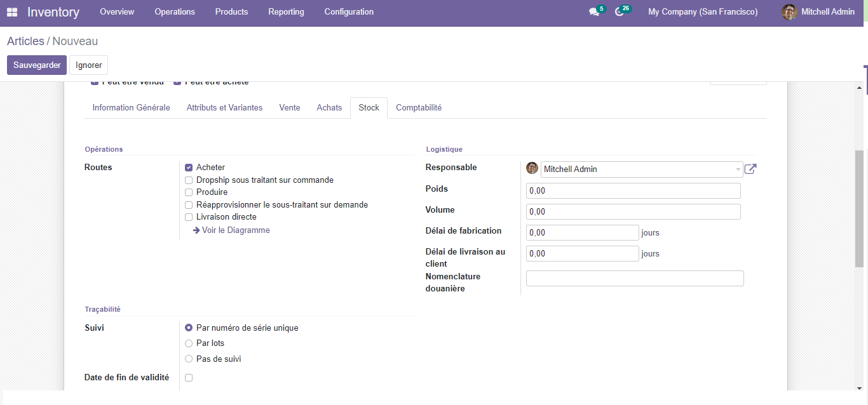
Task: Open Responsable external link icon
Action: point(750,169)
